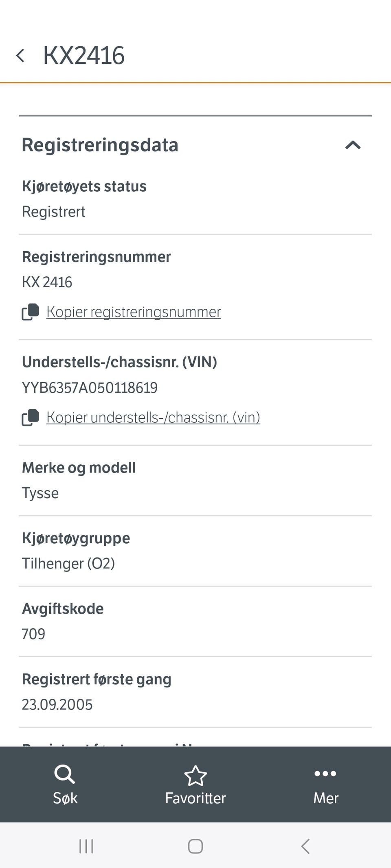Click the copy icon for registreringsnummer

coord(30,312)
